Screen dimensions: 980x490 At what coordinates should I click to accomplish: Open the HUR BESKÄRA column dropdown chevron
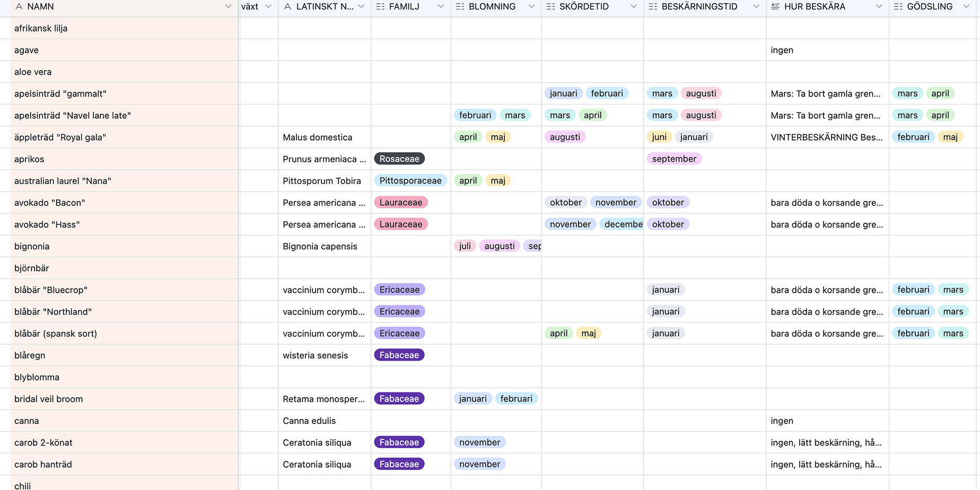click(x=879, y=6)
